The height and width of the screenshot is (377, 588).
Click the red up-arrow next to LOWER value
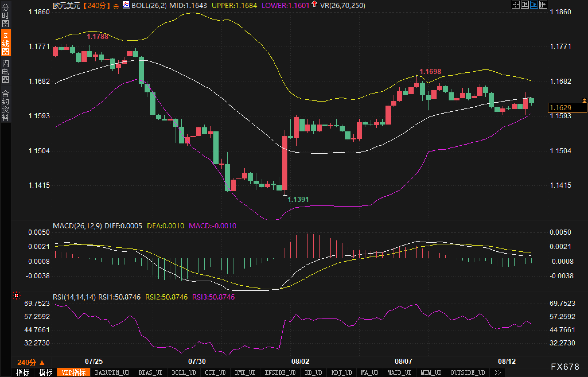pyautogui.click(x=314, y=4)
